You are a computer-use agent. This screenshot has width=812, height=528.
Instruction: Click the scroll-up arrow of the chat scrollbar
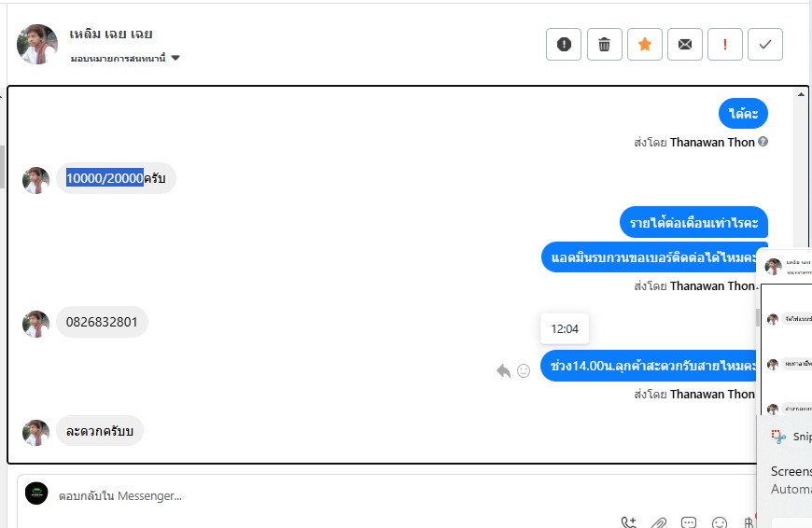click(801, 94)
